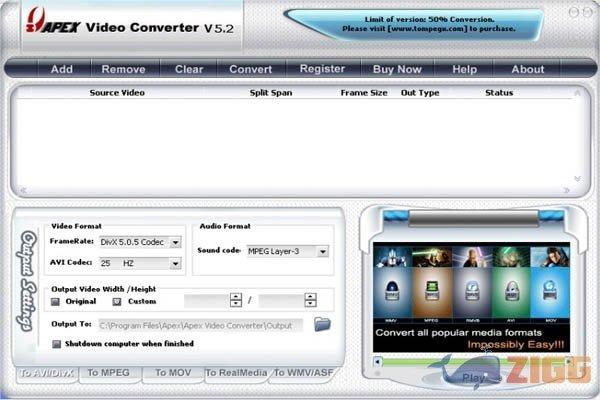Enable Shutdown computer when finished
600x400 pixels.
point(56,343)
